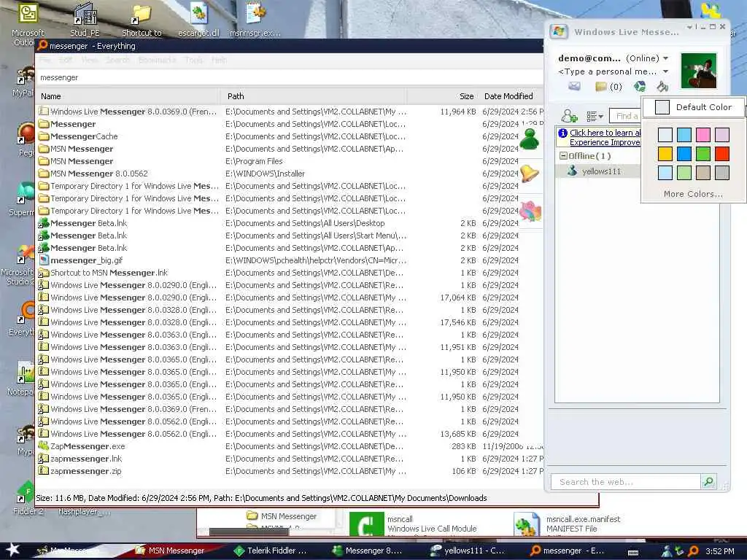Click the ZapMessenger.exe file icon
The height and width of the screenshot is (560, 747).
click(x=43, y=446)
